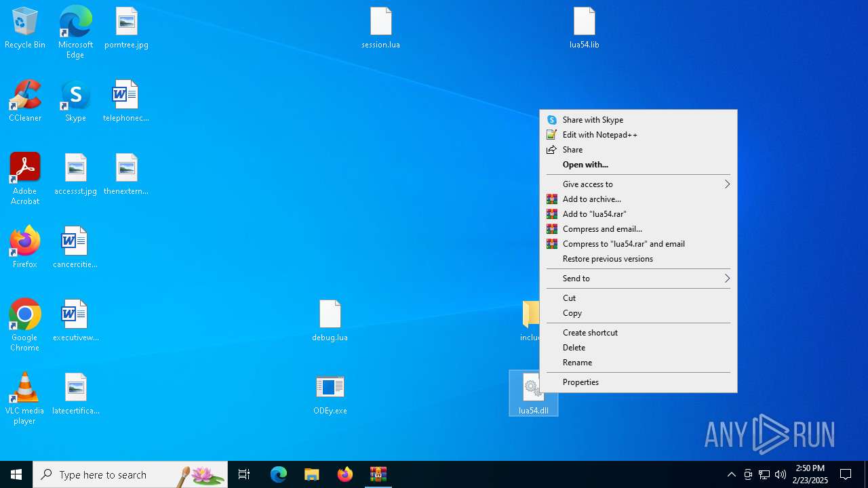This screenshot has height=488, width=868.
Task: Select the latecertifica... image file
Action: (75, 394)
